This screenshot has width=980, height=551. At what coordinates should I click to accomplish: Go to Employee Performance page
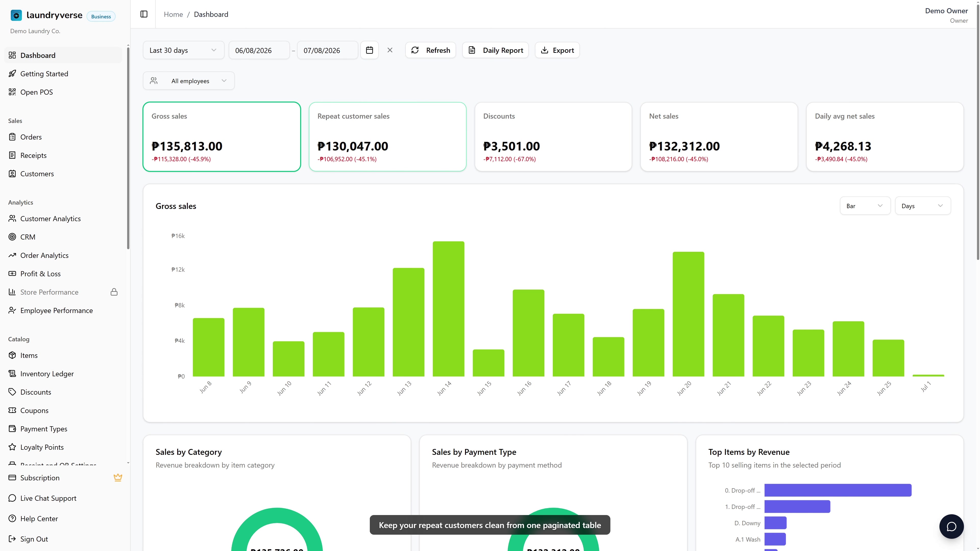(63, 310)
